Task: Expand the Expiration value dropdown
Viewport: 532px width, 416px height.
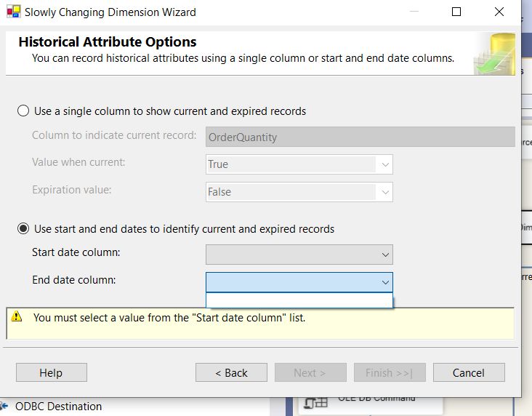Action: point(385,192)
